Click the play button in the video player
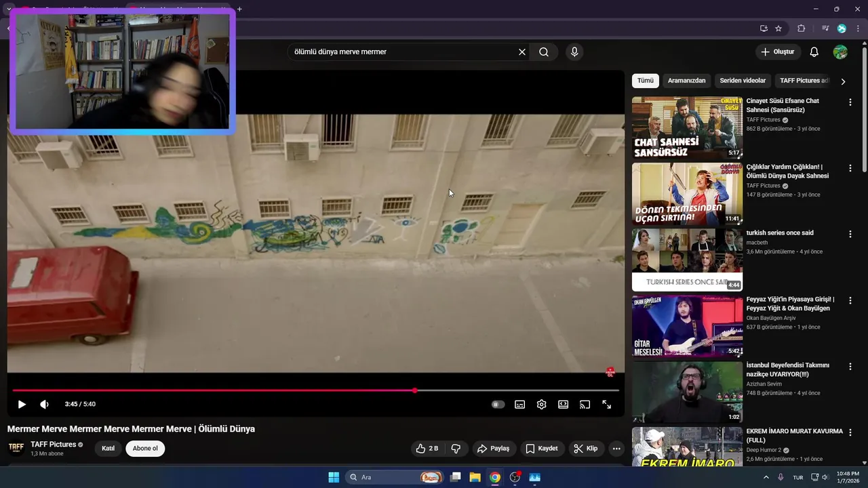Viewport: 868px width, 488px height. click(22, 405)
